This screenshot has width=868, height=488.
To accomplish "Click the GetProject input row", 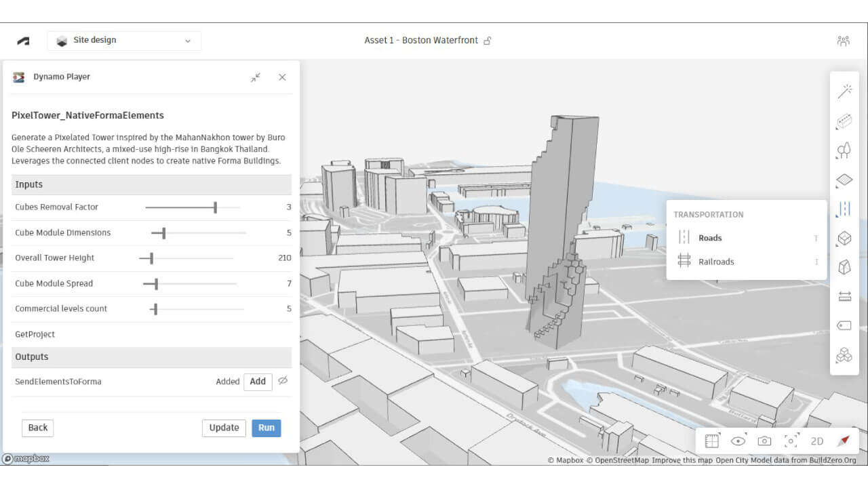I will click(151, 335).
